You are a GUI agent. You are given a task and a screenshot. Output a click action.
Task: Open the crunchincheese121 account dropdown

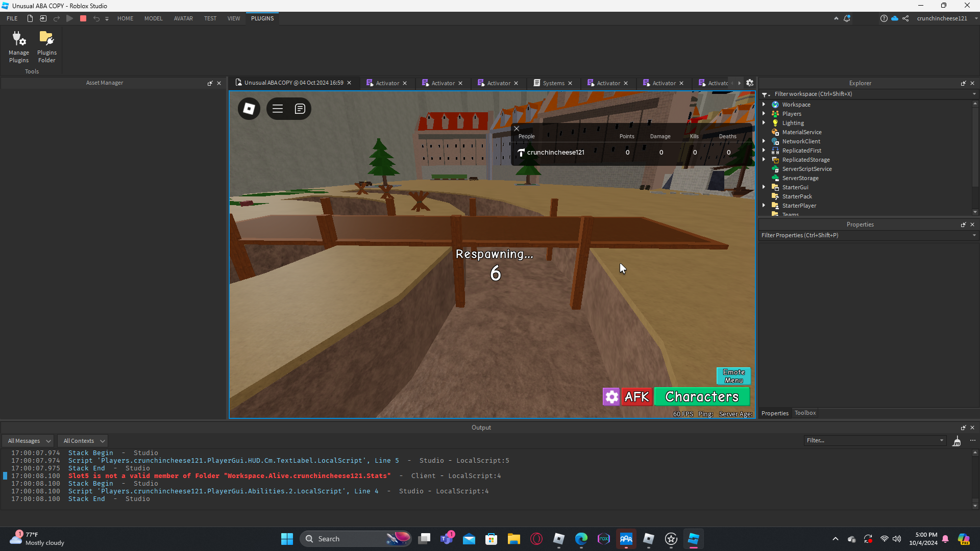point(947,18)
